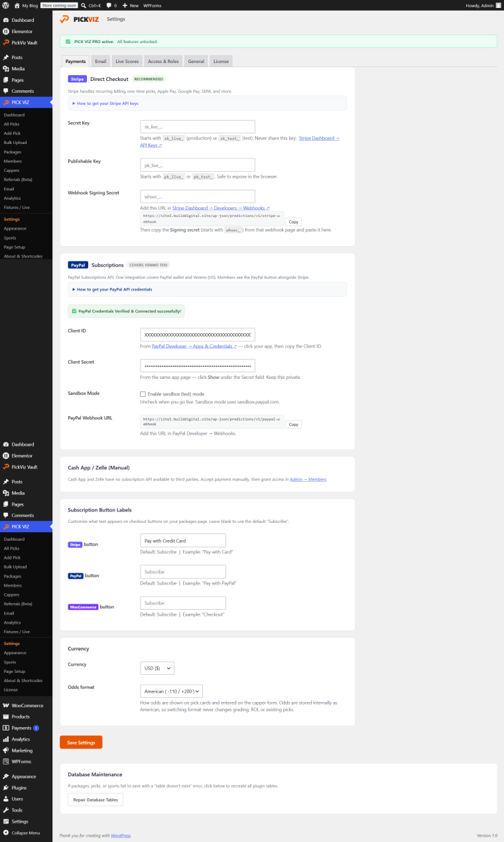This screenshot has height=842, width=504.
Task: Click the Marketing megaphone icon
Action: pyautogui.click(x=5, y=750)
